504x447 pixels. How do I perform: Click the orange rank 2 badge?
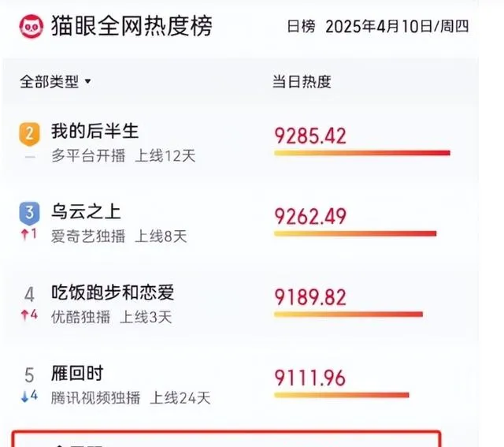30,134
